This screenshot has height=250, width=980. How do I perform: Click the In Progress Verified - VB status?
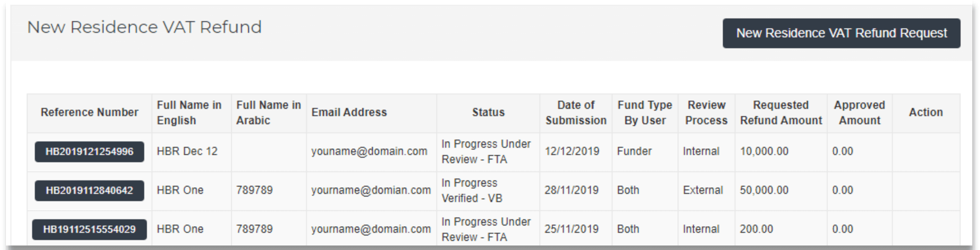click(x=472, y=191)
